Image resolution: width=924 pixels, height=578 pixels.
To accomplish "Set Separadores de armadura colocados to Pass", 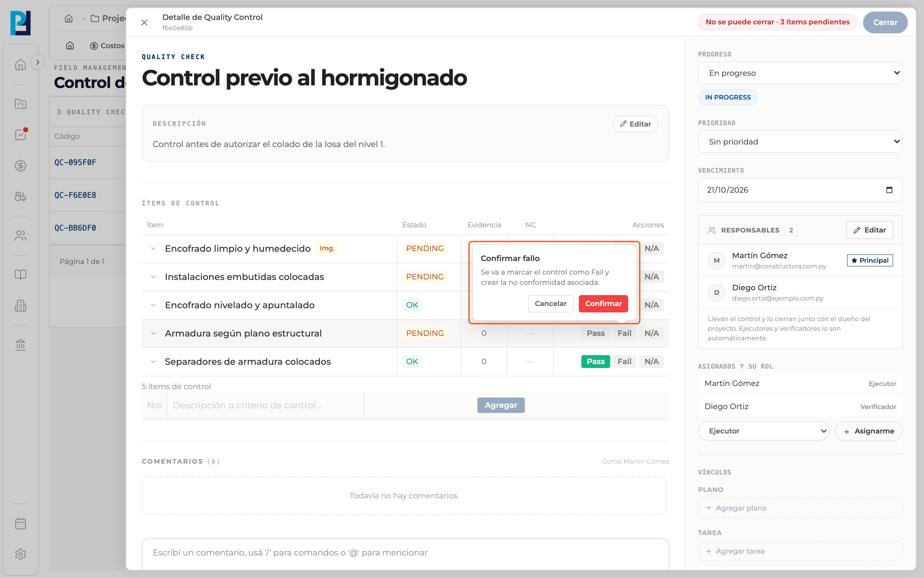I will (x=596, y=362).
